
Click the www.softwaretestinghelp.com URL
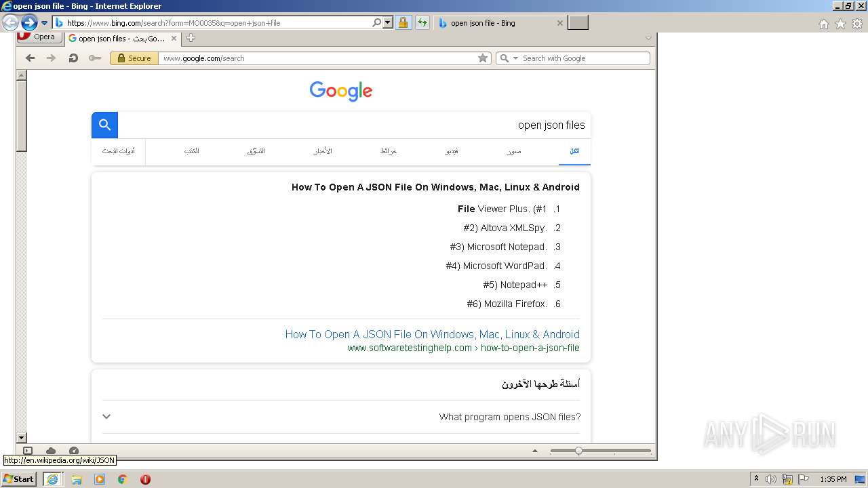coord(464,348)
